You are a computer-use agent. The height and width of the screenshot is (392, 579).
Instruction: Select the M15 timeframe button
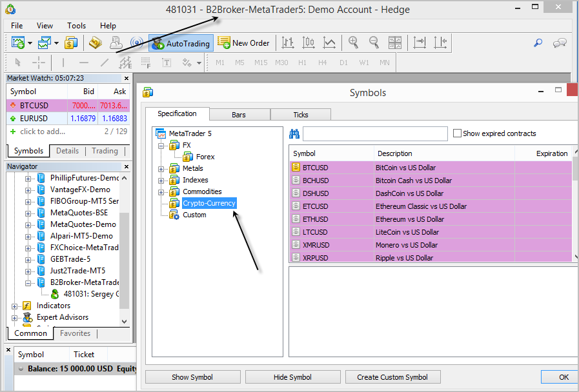(x=261, y=63)
